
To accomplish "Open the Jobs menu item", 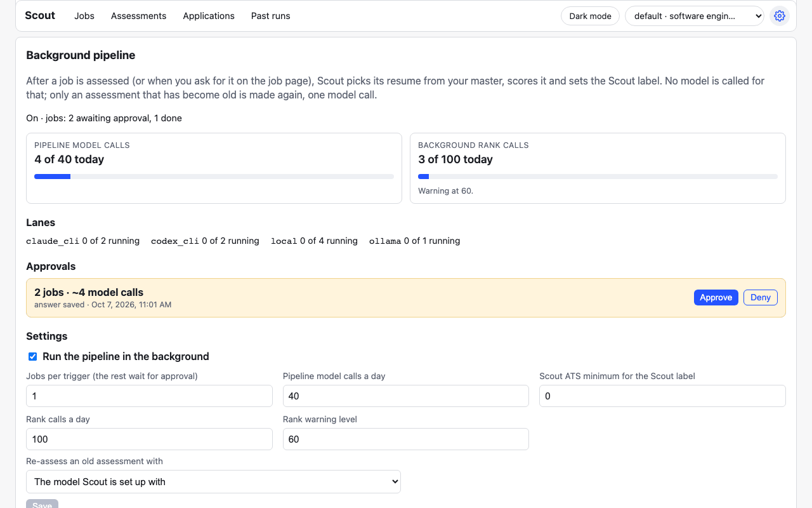I will coord(84,16).
